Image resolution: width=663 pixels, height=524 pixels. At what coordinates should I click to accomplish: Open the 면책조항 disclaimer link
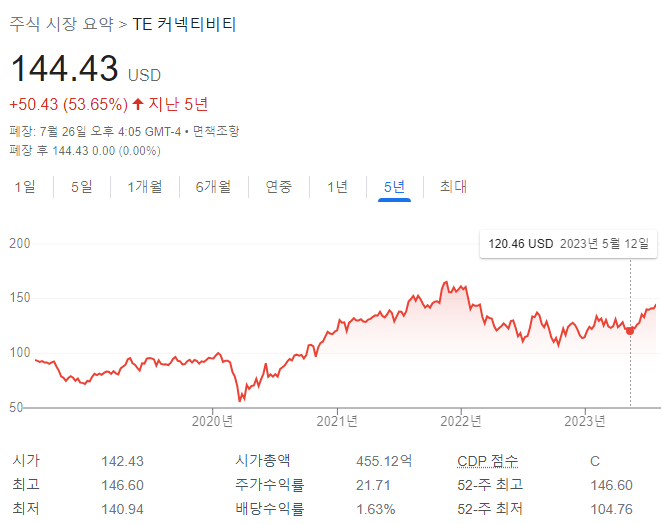point(216,132)
